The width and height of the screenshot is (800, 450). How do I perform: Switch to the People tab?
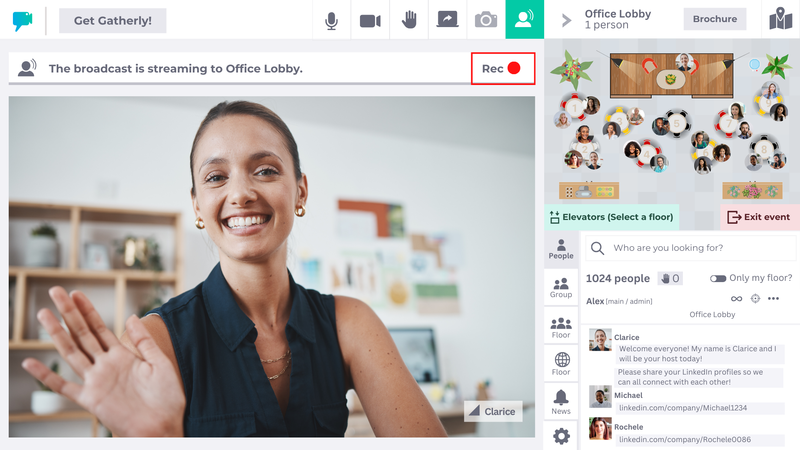pyautogui.click(x=561, y=249)
